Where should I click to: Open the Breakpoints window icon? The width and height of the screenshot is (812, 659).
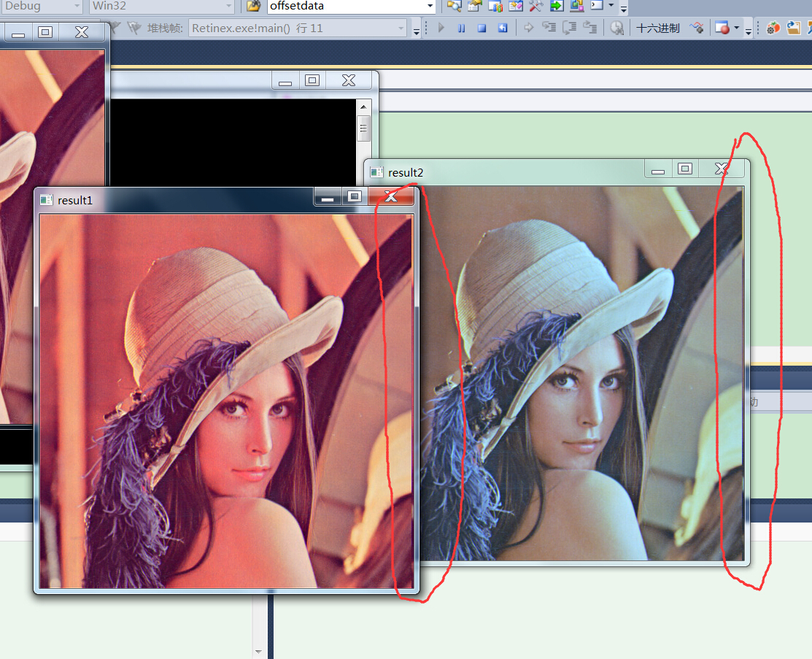(722, 28)
